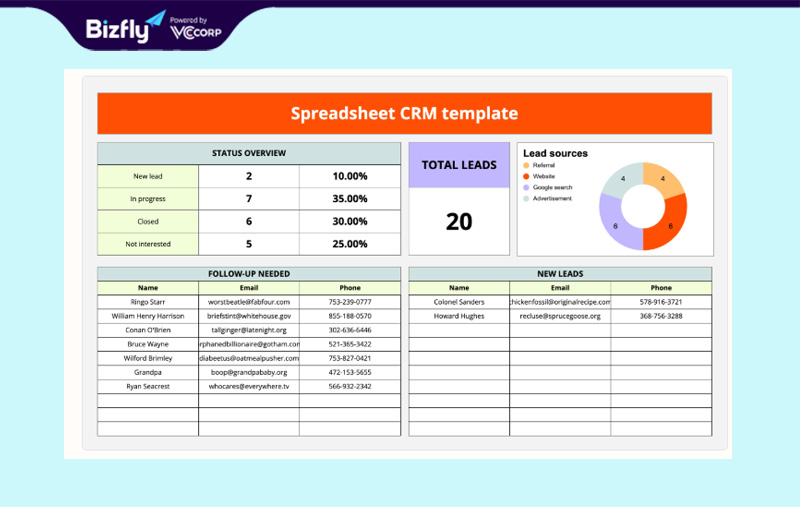Click the TOTAL LEADS header cell

(459, 165)
